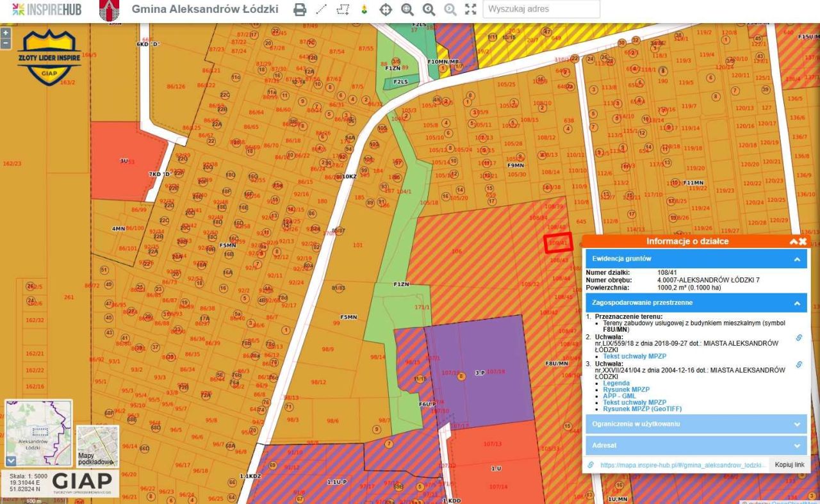
Task: Click parcel number 261 on the map
Action: [x=69, y=297]
